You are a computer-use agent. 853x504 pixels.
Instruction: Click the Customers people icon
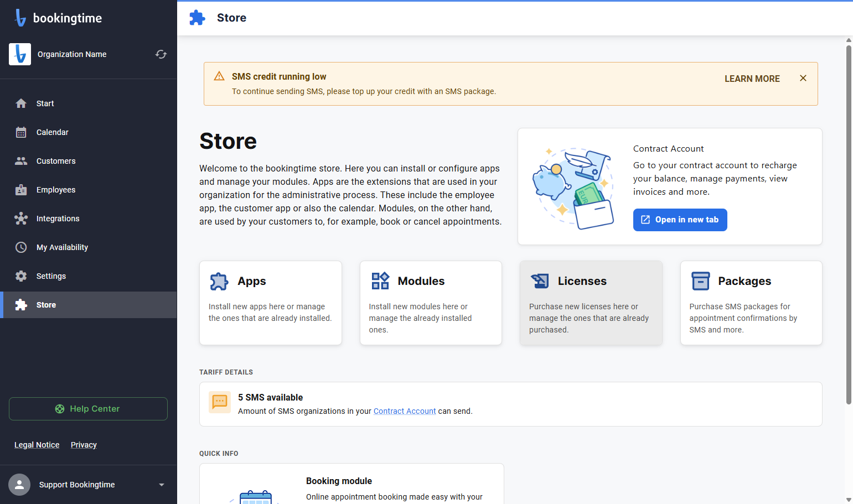[21, 161]
